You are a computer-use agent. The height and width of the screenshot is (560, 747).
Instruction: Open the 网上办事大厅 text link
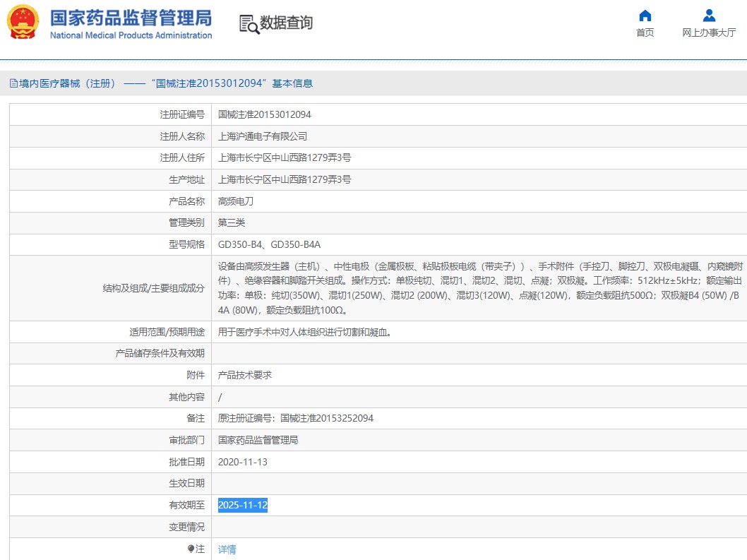pyautogui.click(x=709, y=32)
